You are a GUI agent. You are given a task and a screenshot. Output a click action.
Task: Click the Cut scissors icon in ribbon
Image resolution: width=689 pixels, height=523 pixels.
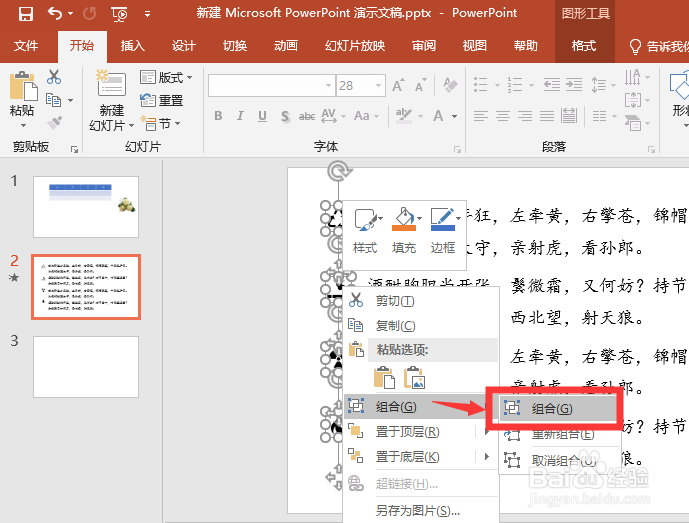pyautogui.click(x=54, y=76)
